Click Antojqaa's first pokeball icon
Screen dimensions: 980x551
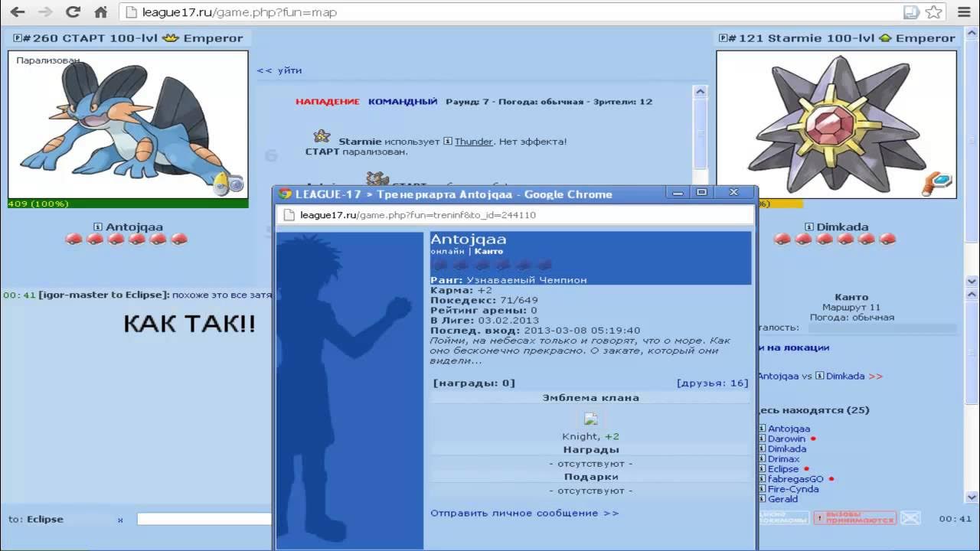click(73, 240)
